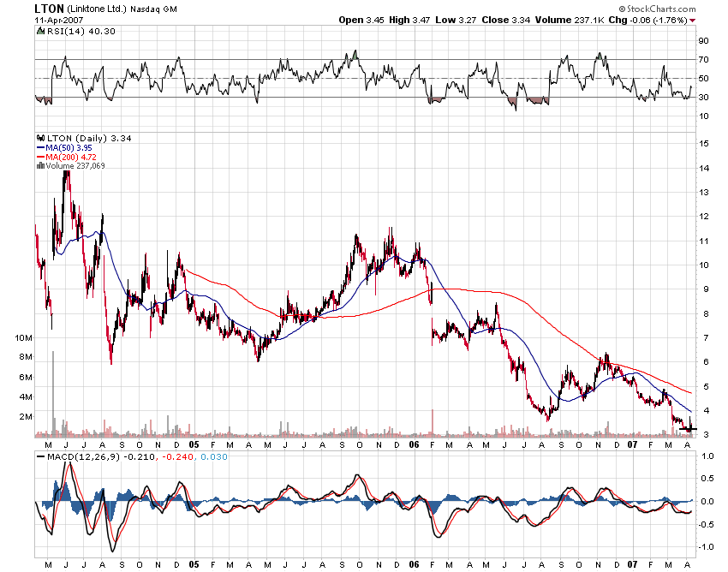Image resolution: width=728 pixels, height=572 pixels.
Task: Click the 10M label on volume axis
Action: point(24,337)
